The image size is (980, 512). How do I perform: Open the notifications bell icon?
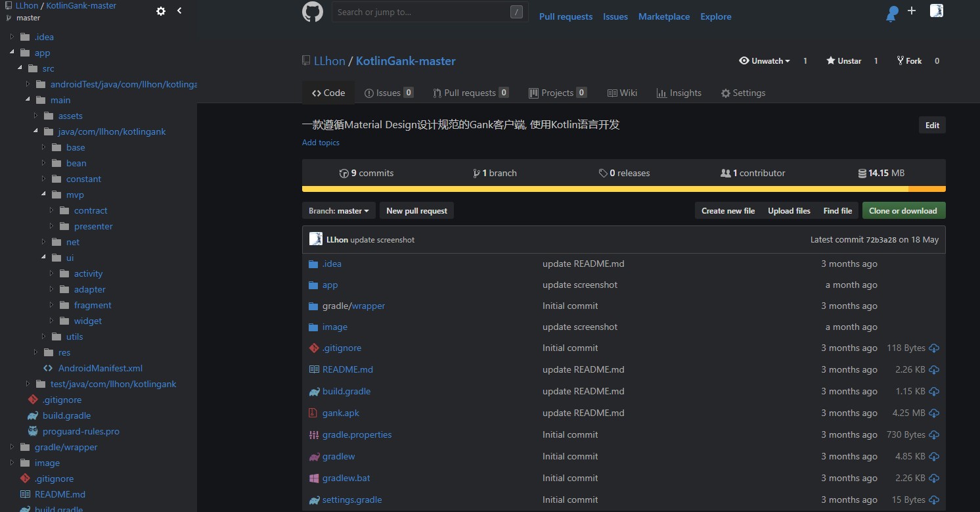(x=892, y=13)
